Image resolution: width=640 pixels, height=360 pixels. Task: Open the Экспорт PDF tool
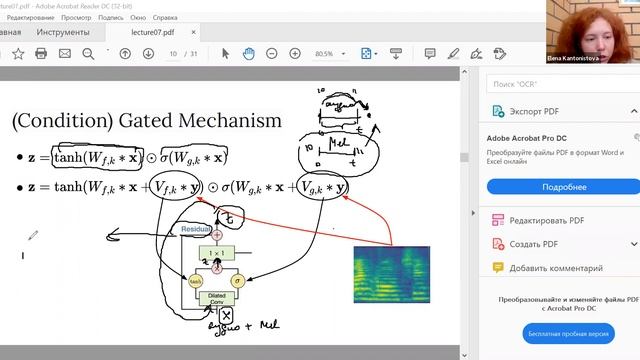click(534, 111)
